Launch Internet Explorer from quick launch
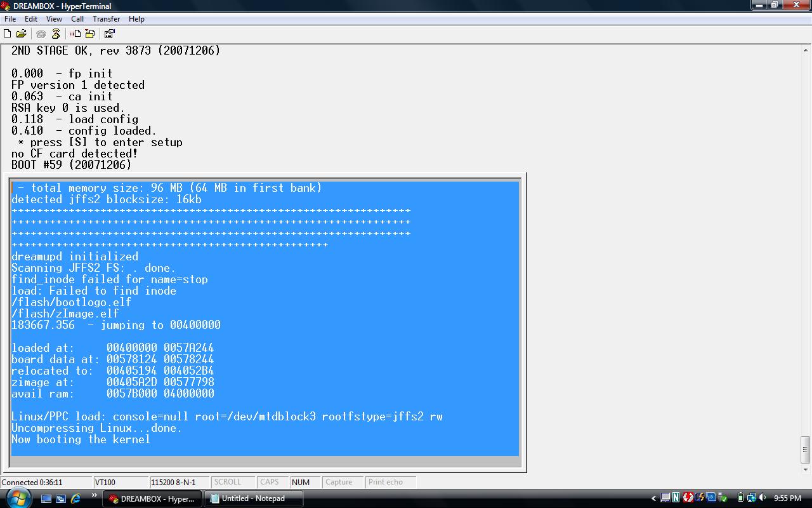Viewport: 812px width, 508px height. [x=75, y=498]
